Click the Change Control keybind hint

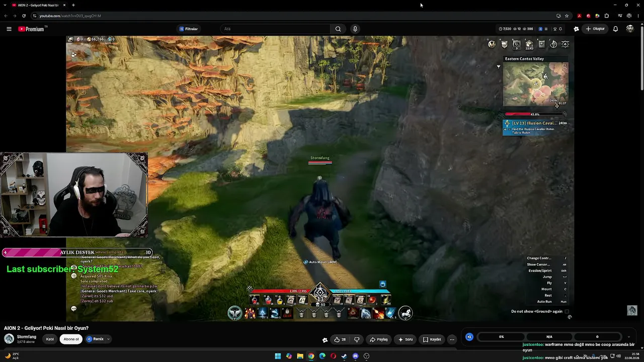click(547, 258)
